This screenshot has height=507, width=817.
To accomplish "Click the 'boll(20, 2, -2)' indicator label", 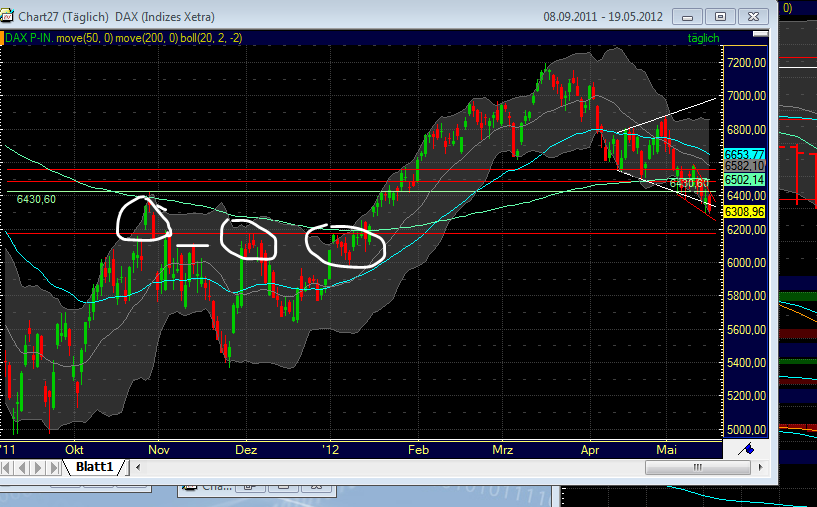I will point(211,38).
